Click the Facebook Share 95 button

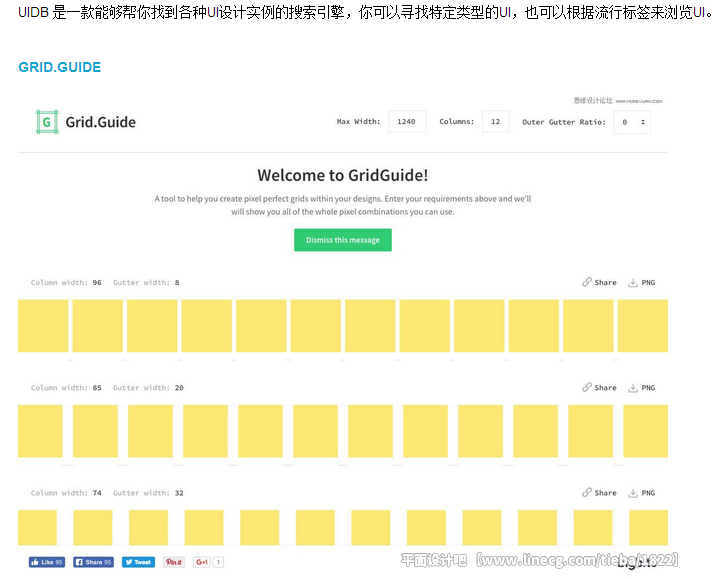tap(93, 562)
